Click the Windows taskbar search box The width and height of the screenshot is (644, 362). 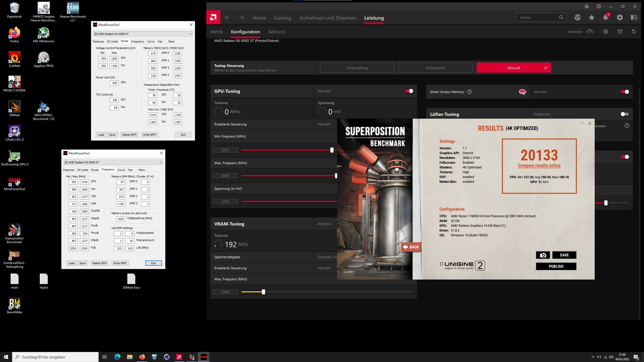point(55,357)
